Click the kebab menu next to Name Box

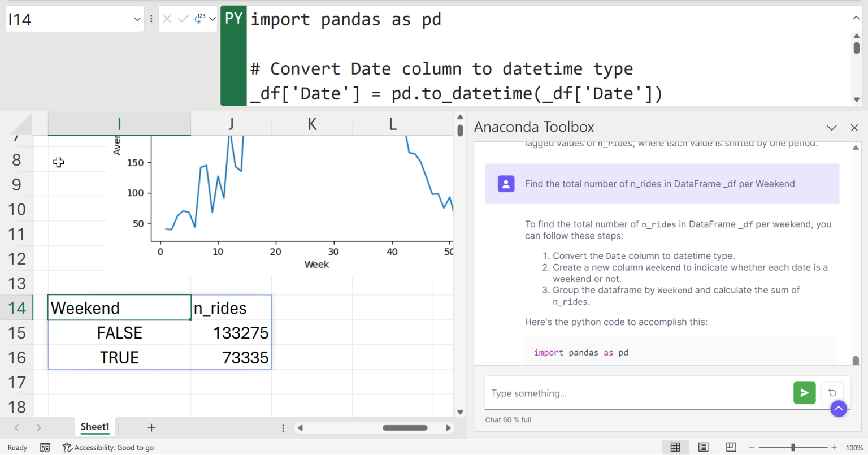point(150,18)
